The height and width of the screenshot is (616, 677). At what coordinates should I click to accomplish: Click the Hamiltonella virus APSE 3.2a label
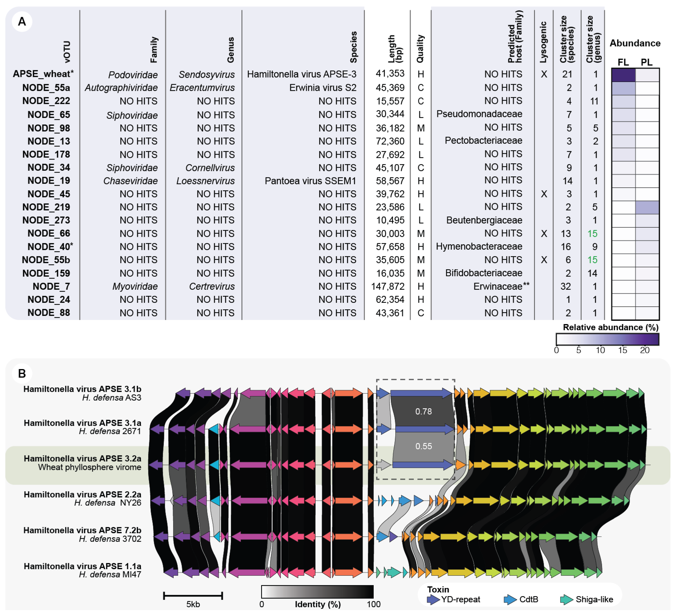pos(82,458)
